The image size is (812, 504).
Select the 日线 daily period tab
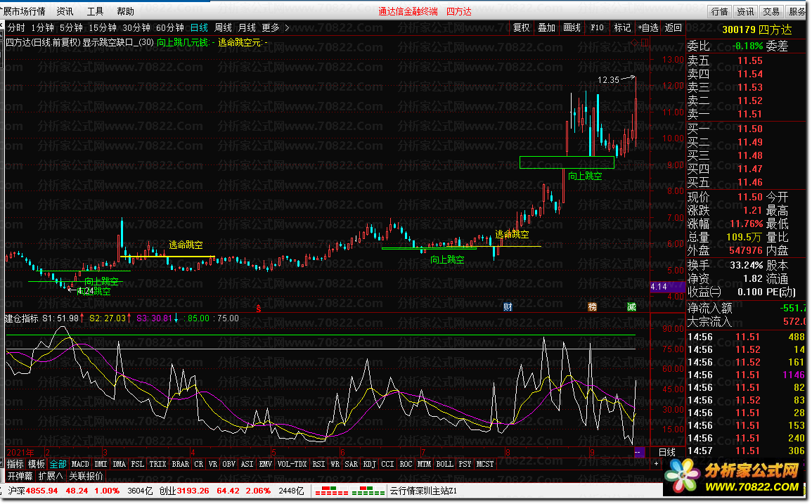[199, 28]
